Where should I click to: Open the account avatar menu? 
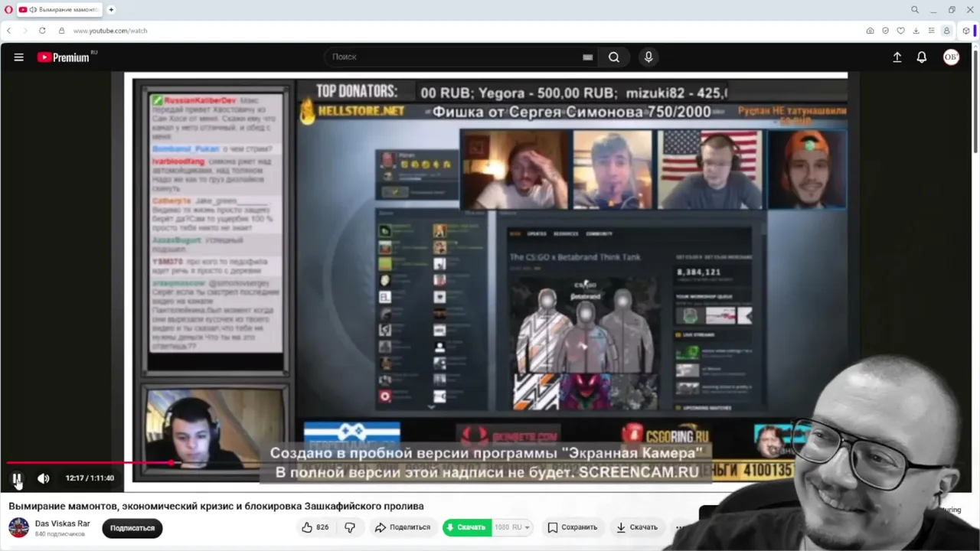951,57
